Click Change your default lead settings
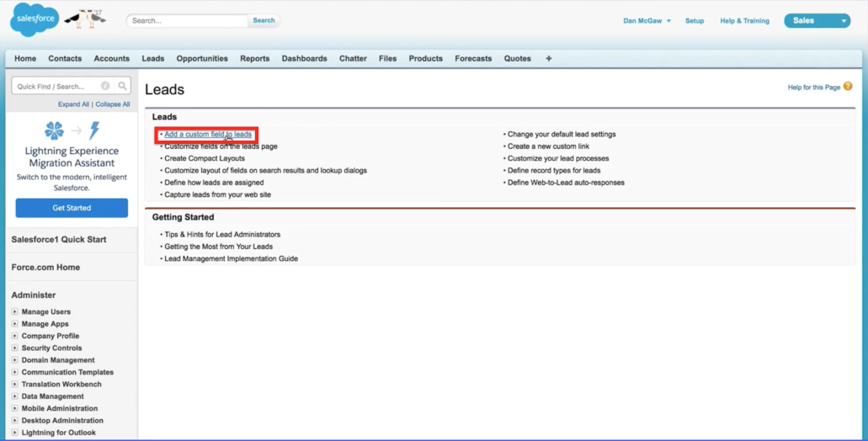This screenshot has width=868, height=441. [562, 134]
